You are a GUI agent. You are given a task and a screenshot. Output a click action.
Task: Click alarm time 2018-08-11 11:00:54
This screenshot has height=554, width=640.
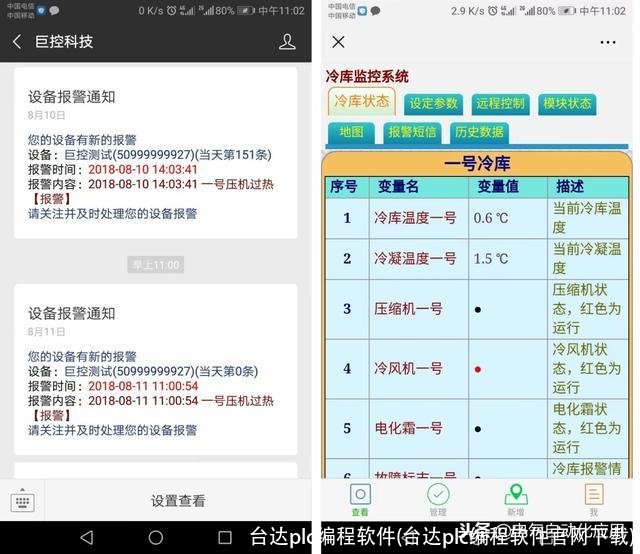(x=143, y=386)
